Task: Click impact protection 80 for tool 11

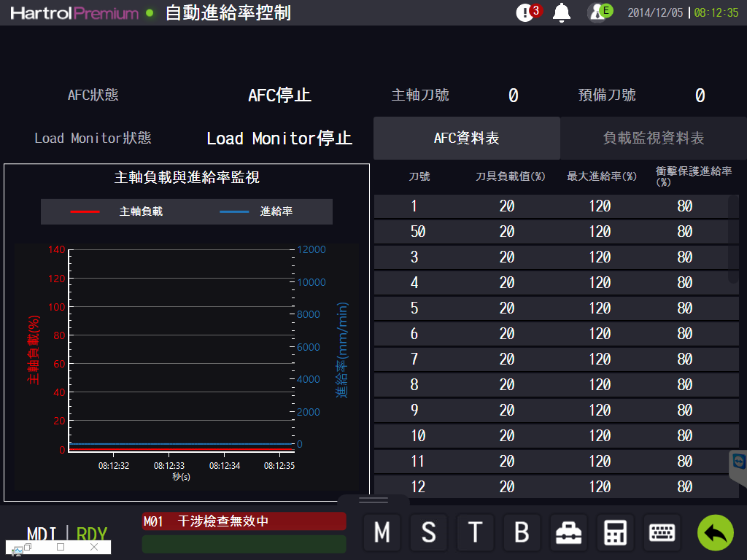Action: pos(684,462)
